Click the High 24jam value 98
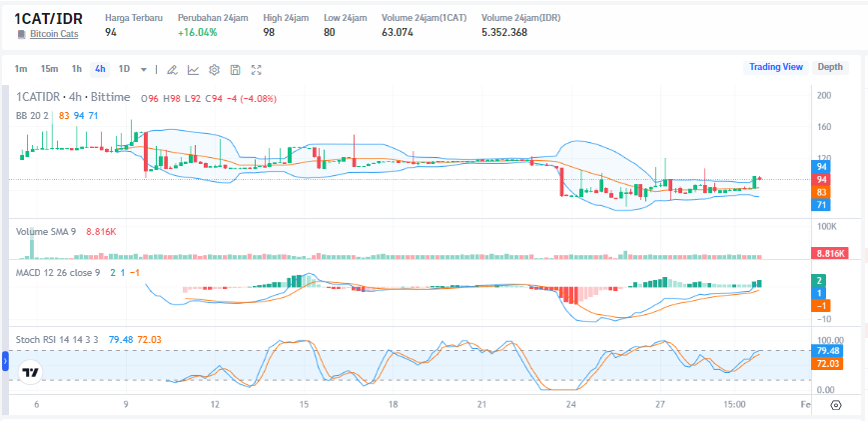This screenshot has height=421, width=868. pos(269,32)
